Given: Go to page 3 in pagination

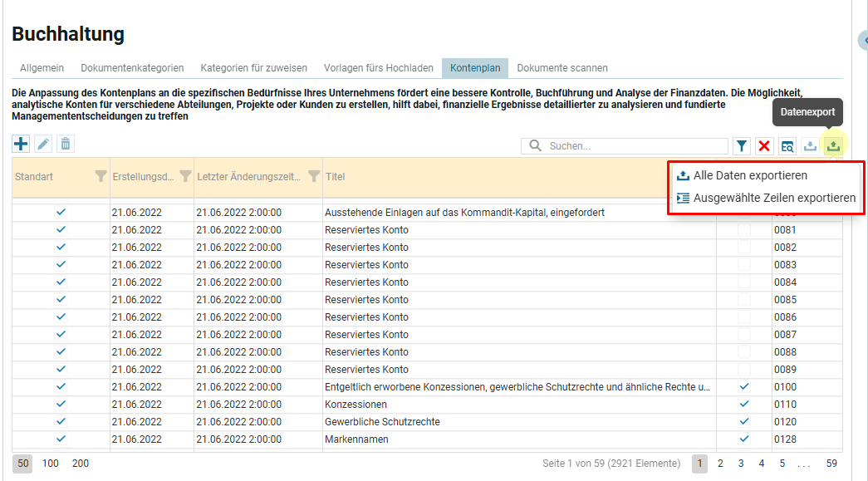Looking at the screenshot, I should 741,464.
